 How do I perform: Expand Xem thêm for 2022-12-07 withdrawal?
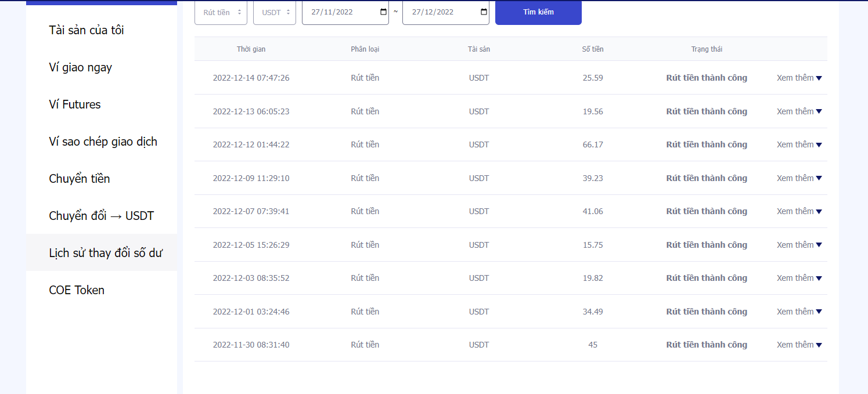799,211
